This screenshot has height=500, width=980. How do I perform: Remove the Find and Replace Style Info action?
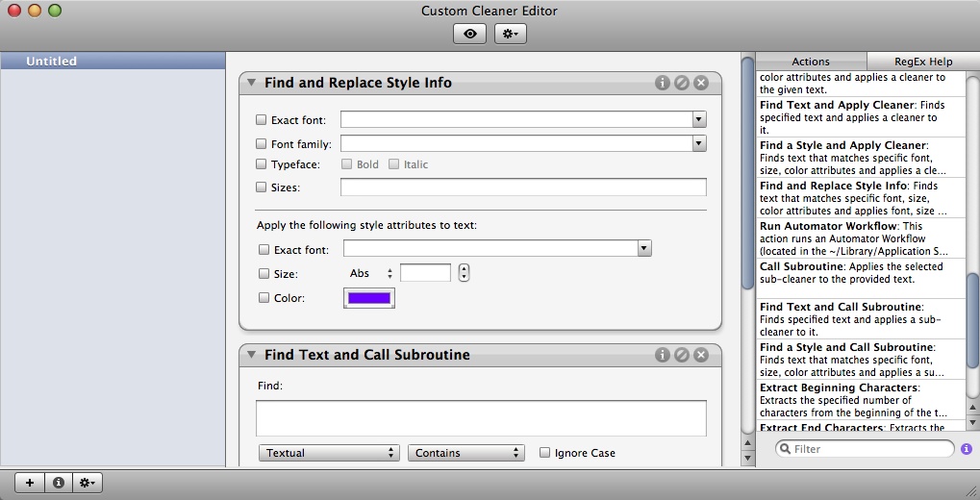[x=701, y=83]
